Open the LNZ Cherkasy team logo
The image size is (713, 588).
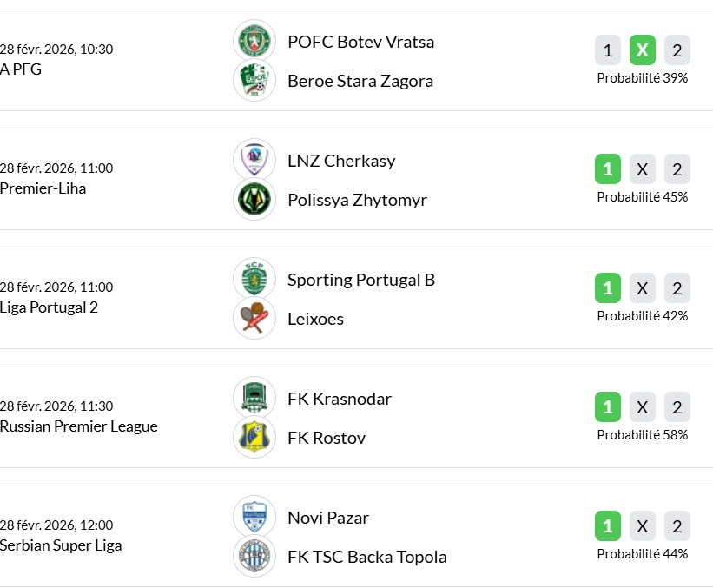[254, 160]
